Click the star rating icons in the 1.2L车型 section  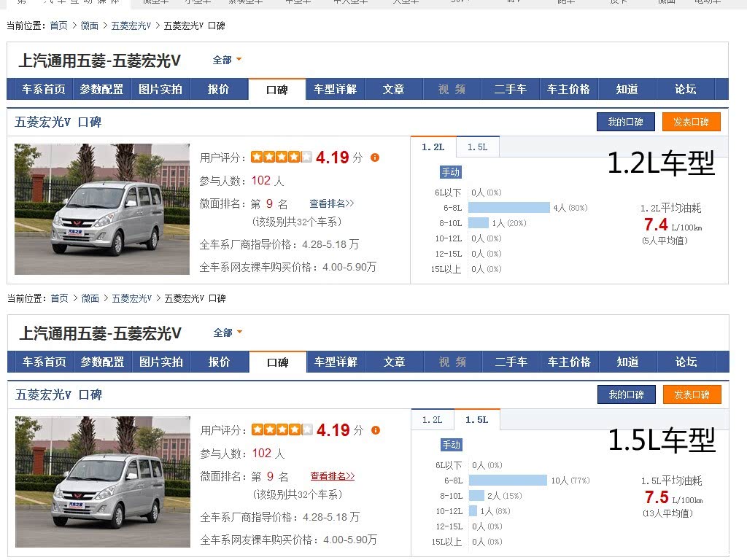coord(282,157)
